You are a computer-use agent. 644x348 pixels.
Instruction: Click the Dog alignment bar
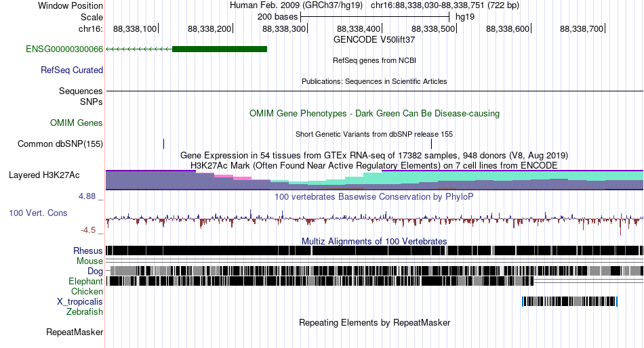click(x=375, y=271)
